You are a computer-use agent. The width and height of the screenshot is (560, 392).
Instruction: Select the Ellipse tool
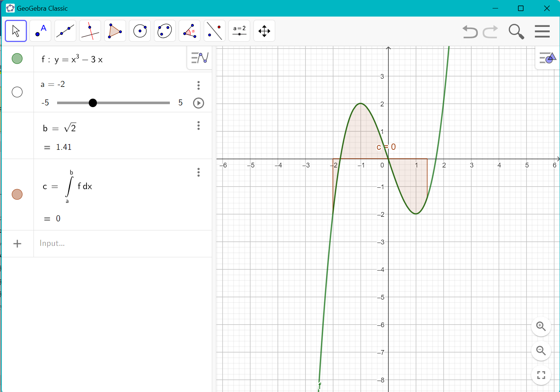165,31
